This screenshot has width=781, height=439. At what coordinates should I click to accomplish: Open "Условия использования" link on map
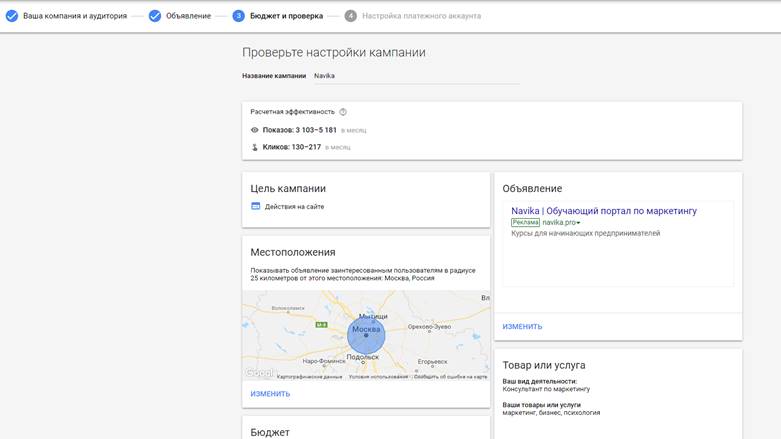(x=378, y=377)
